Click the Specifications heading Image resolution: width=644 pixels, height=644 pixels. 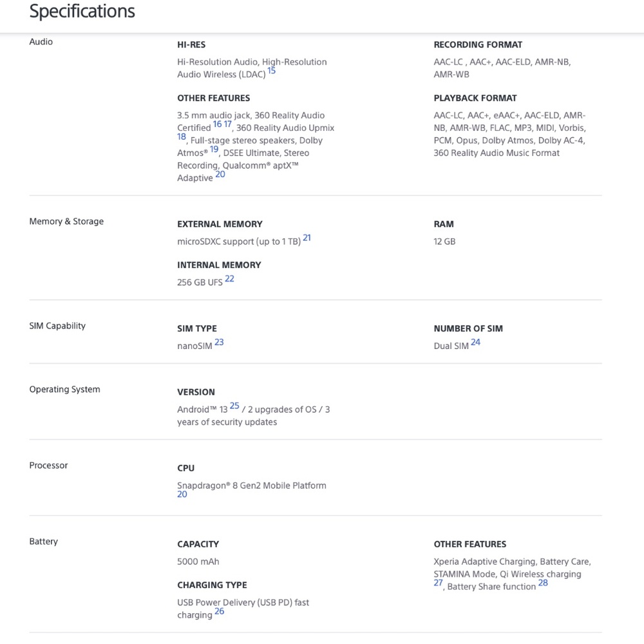pyautogui.click(x=82, y=11)
